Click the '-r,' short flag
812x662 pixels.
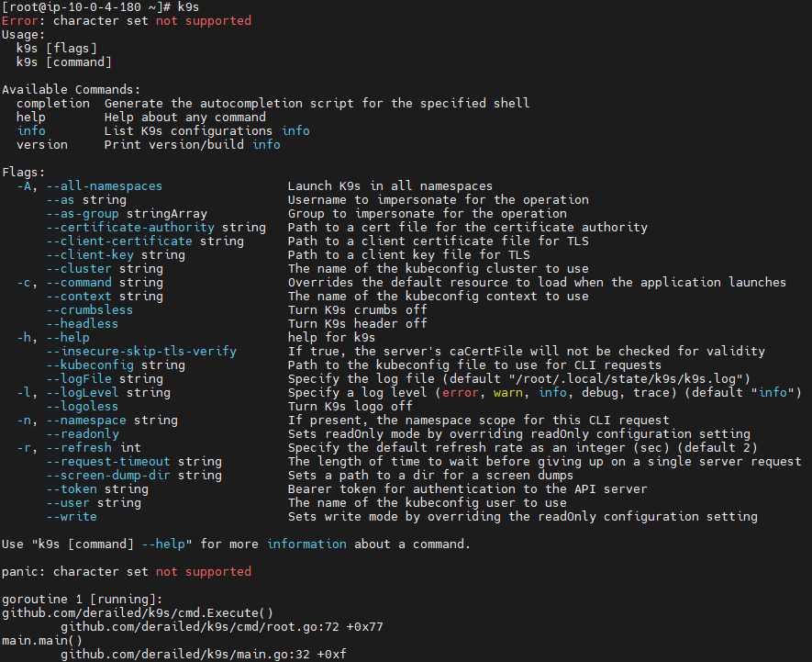27,447
